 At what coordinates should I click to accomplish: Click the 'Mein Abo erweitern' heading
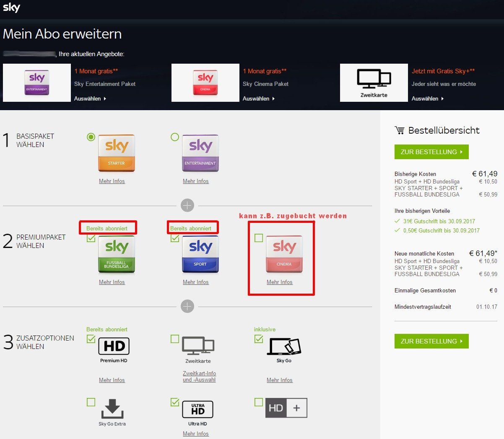[x=62, y=34]
